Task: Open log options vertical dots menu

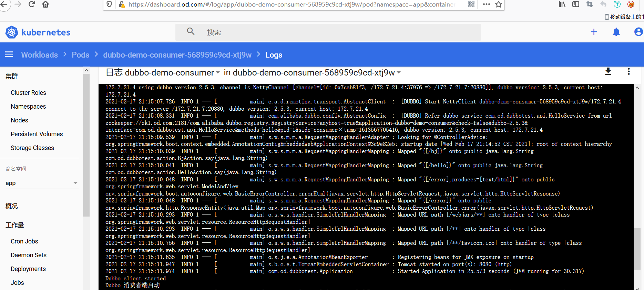Action: click(x=629, y=71)
